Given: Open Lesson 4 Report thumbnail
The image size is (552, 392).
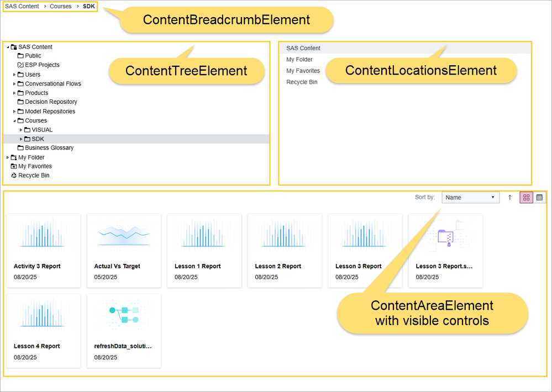Looking at the screenshot, I should (x=43, y=314).
